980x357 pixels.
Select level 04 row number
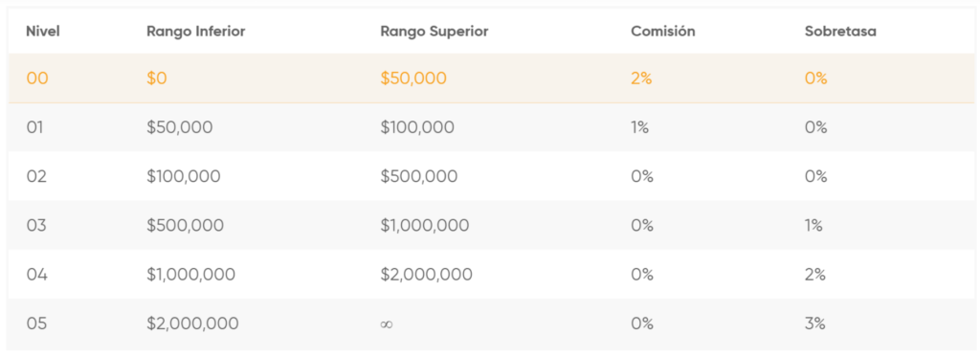(37, 274)
